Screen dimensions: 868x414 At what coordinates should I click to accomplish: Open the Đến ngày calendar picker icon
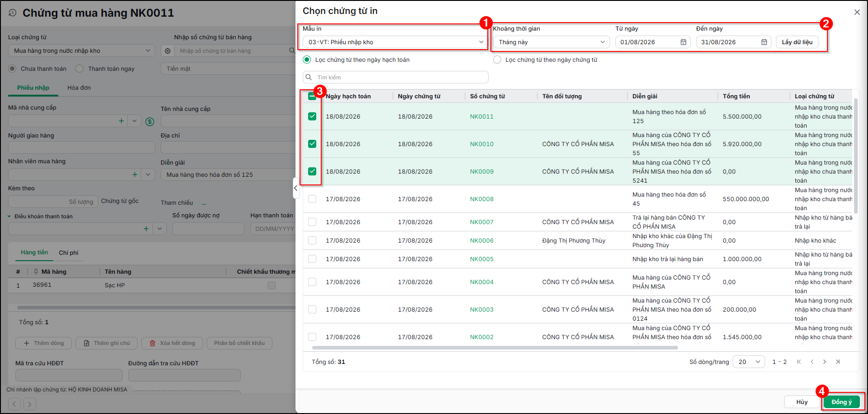point(764,42)
